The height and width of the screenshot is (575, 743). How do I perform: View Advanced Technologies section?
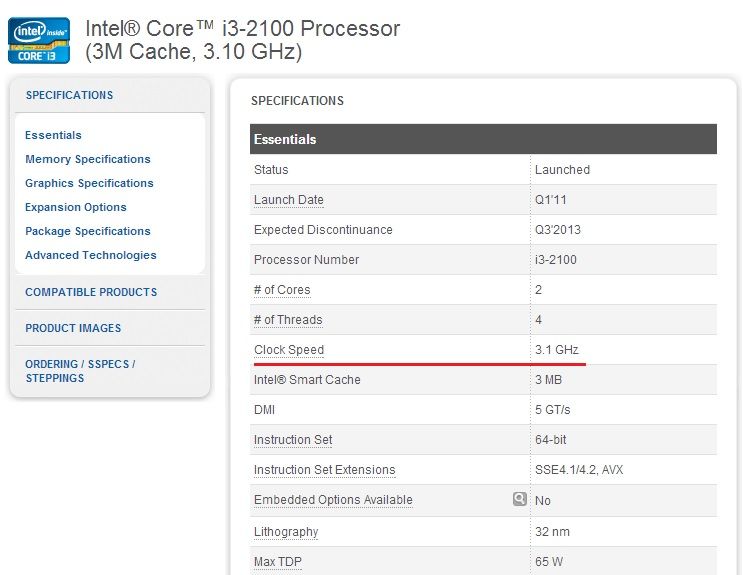tap(91, 255)
